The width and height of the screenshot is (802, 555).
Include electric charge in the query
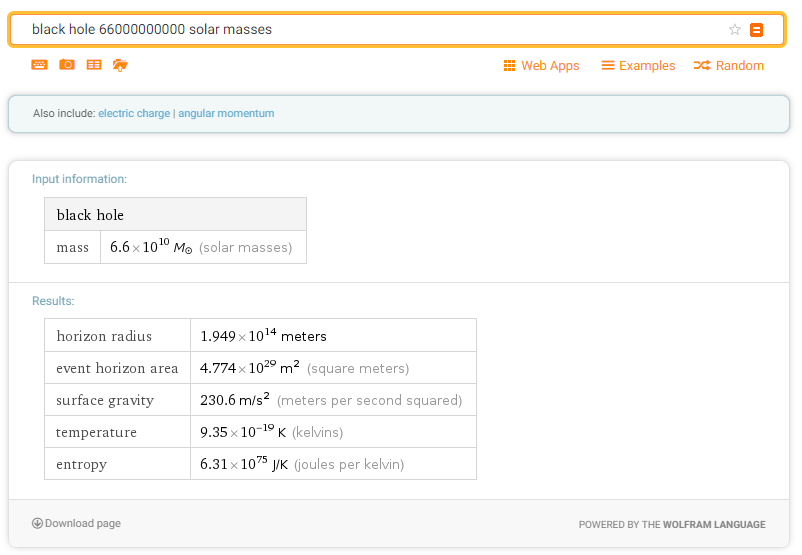[x=134, y=114]
